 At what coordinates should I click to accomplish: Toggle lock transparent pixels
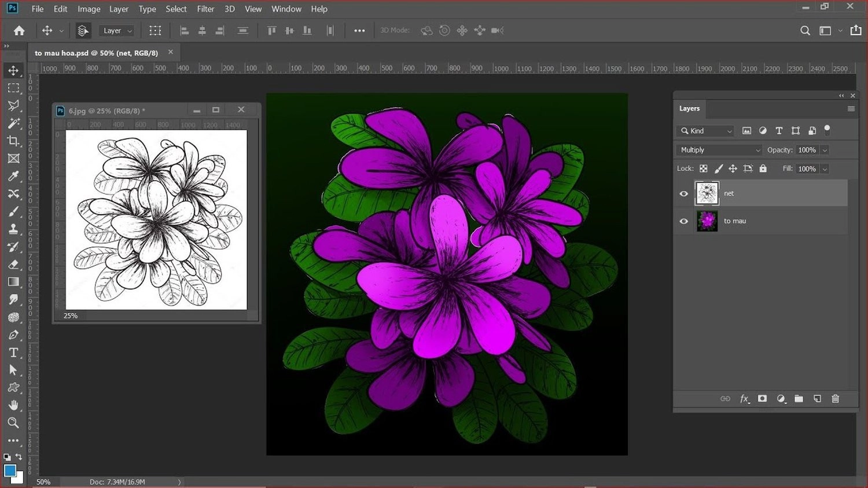(x=703, y=168)
